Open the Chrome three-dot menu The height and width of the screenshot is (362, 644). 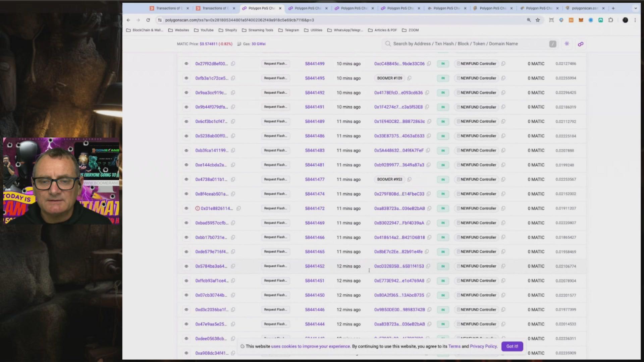[x=635, y=20]
